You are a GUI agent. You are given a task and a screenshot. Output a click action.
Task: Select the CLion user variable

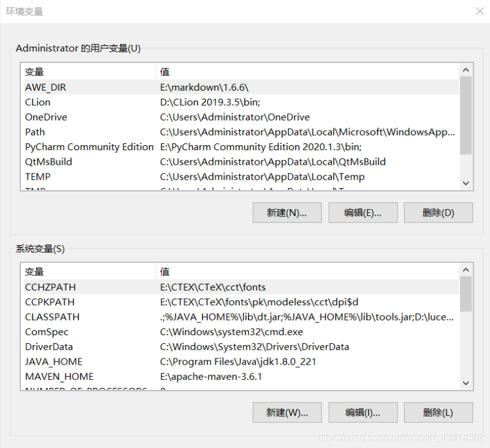coord(241,102)
